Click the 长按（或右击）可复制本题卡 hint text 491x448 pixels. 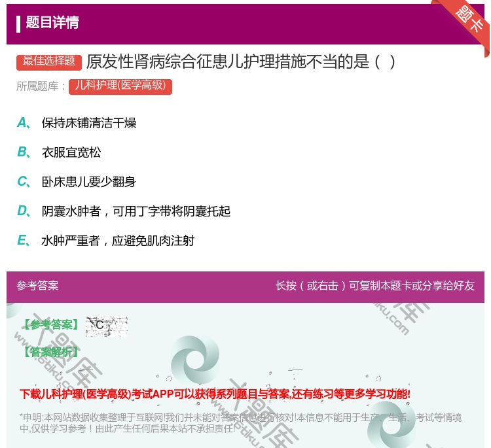(x=375, y=285)
